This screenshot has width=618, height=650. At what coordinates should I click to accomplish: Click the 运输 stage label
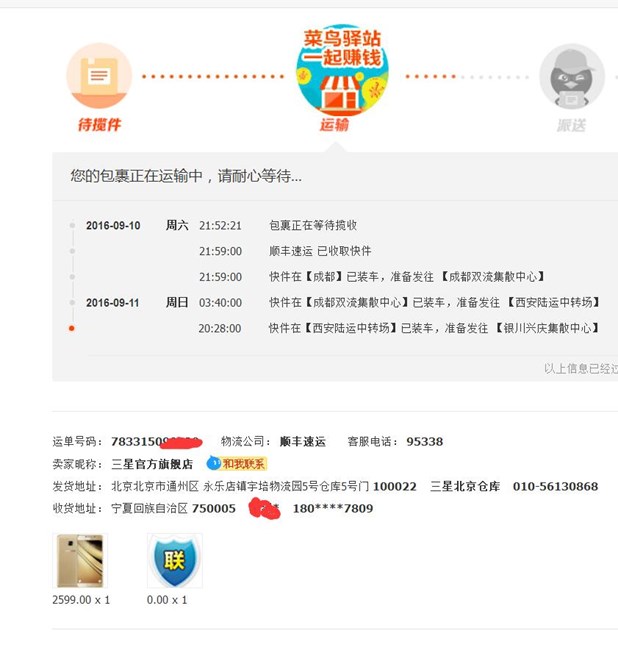tap(334, 124)
